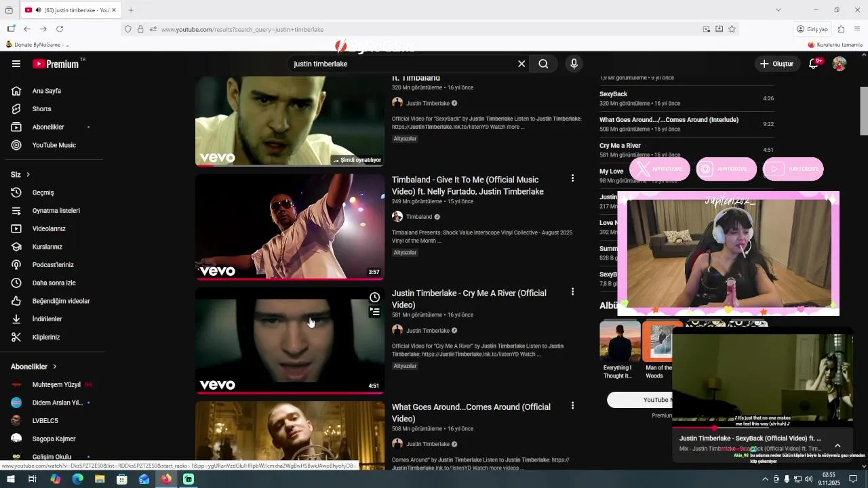The height and width of the screenshot is (488, 868).
Task: Expand the Abonelikler subscriptions heading
Action: (34, 367)
